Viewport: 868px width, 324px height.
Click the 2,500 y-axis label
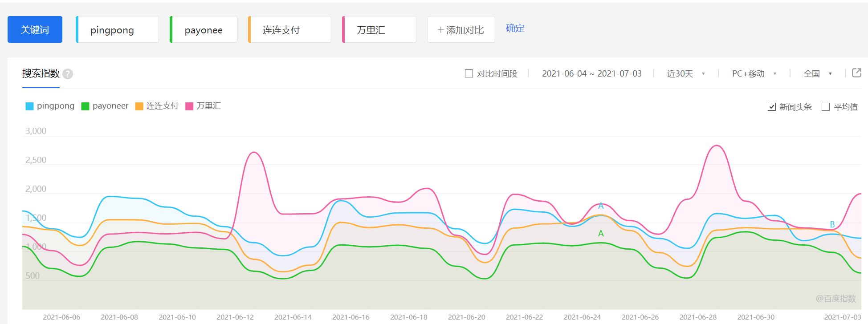click(x=36, y=160)
